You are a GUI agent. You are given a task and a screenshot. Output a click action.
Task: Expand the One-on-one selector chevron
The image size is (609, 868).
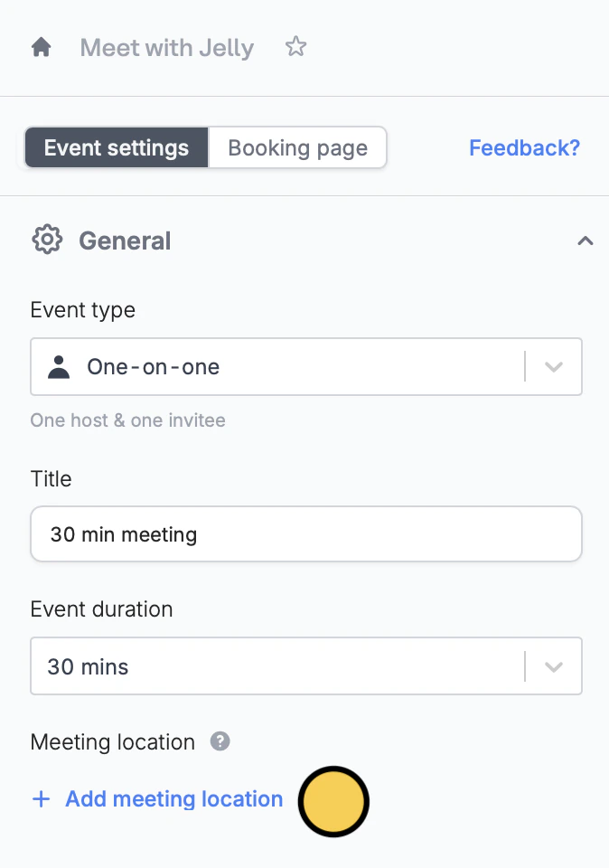(554, 366)
